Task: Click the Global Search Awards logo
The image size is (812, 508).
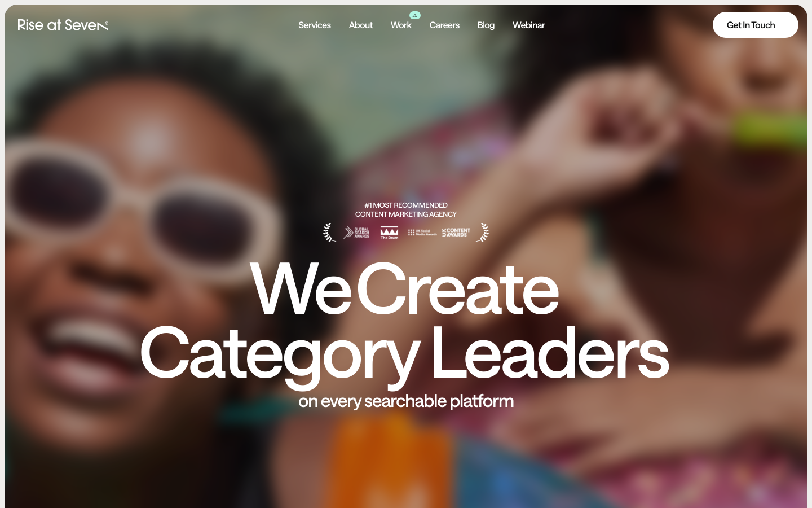Action: pyautogui.click(x=356, y=233)
